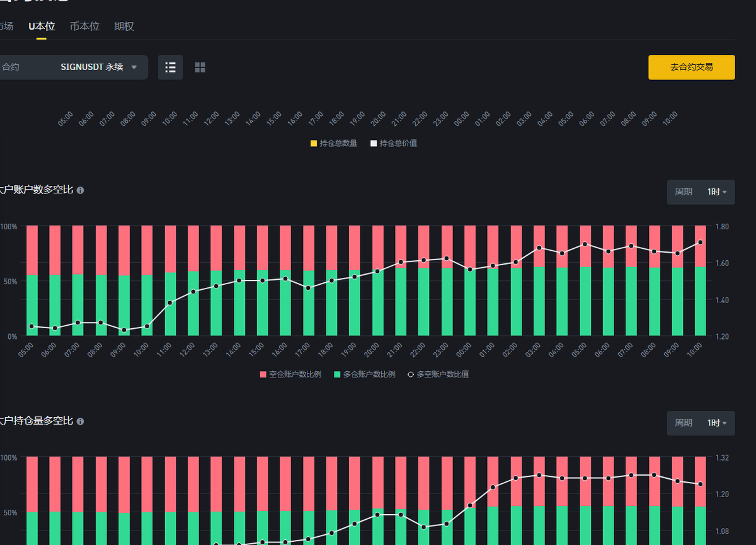Click the 20:00 bar in account ratio chart

377,280
